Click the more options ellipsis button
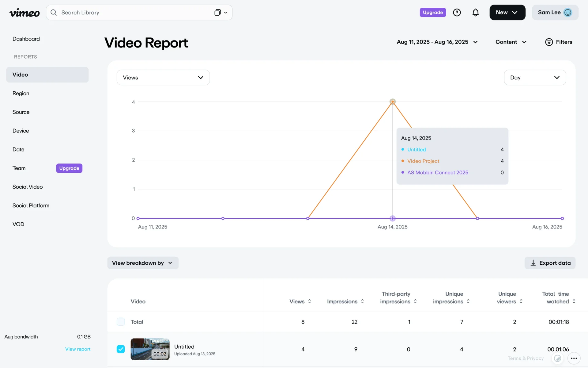Image resolution: width=588 pixels, height=368 pixels. pyautogui.click(x=574, y=358)
